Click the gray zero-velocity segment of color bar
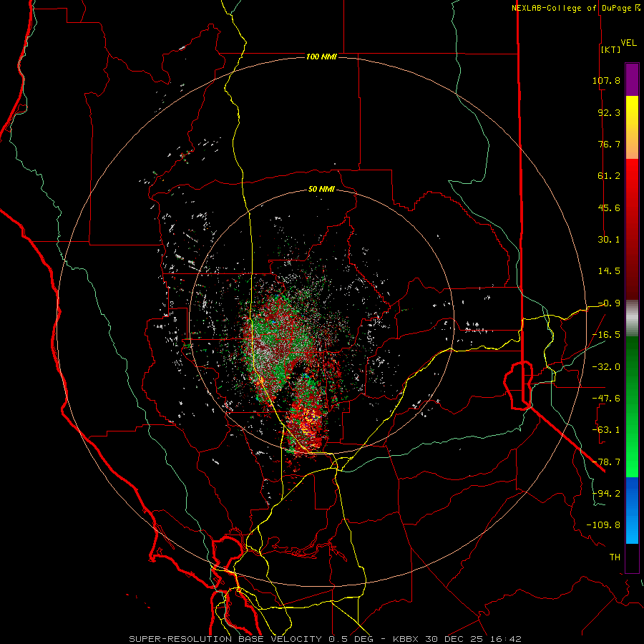The height and width of the screenshot is (644, 644). 632,318
